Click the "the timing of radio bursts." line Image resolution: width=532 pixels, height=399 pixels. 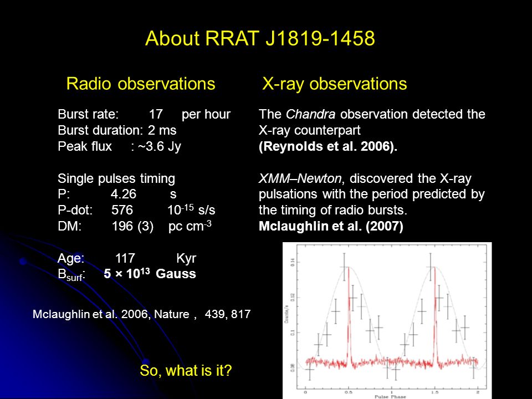coord(333,211)
